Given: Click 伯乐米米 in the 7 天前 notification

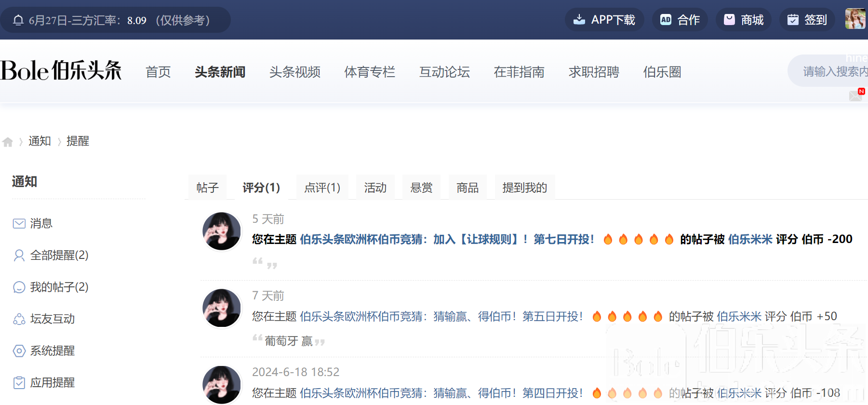Looking at the screenshot, I should click(x=739, y=316).
